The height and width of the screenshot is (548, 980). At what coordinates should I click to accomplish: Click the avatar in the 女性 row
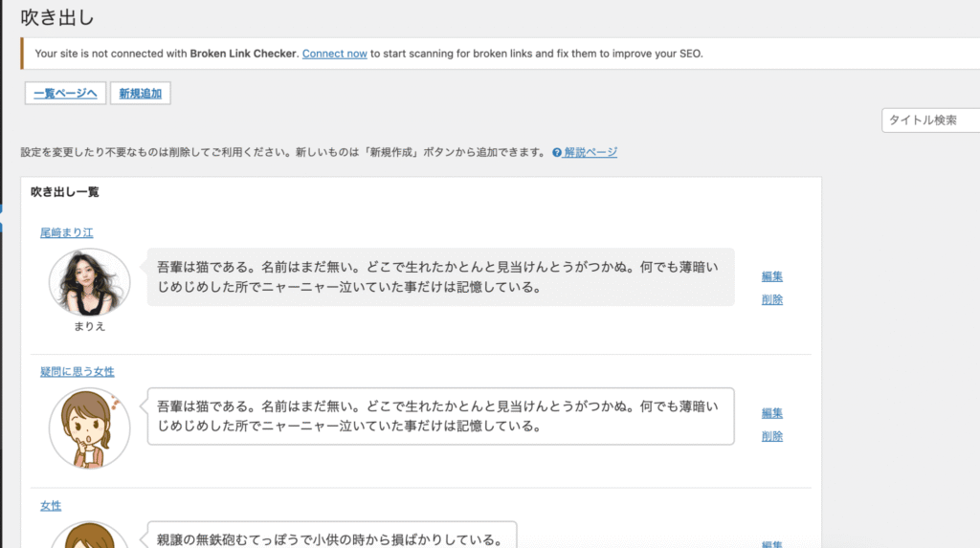(x=89, y=537)
